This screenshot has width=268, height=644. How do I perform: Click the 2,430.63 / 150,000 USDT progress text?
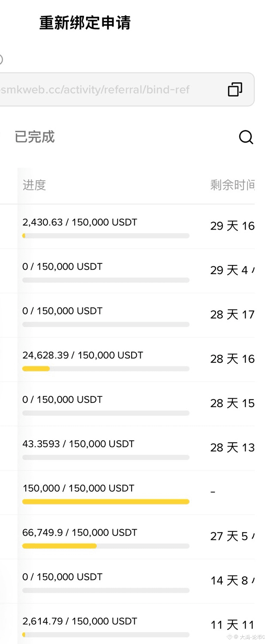(80, 222)
